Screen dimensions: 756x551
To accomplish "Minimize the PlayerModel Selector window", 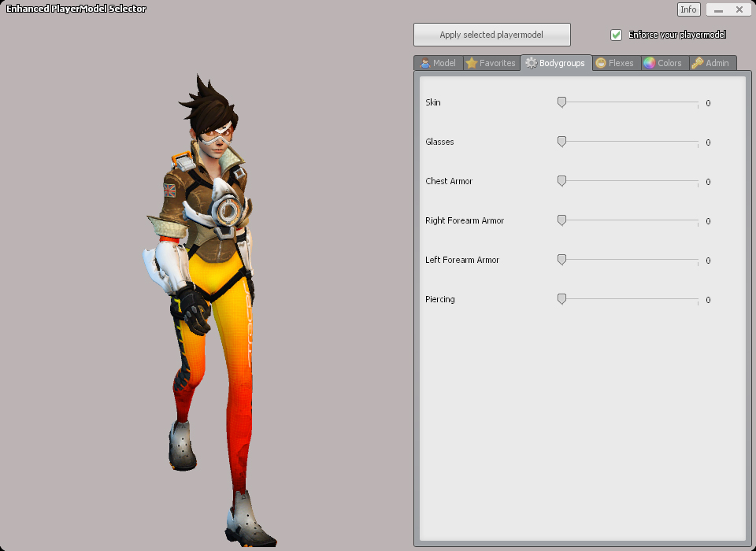I will (x=718, y=10).
